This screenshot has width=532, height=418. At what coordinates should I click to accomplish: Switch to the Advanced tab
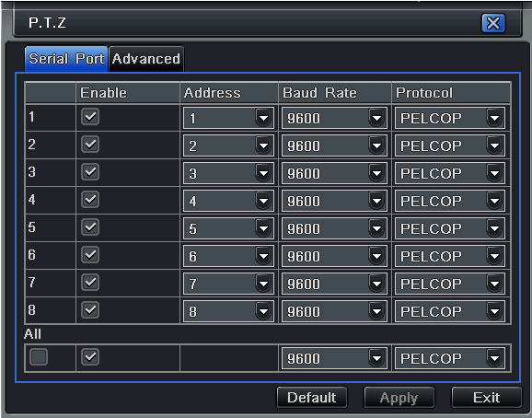pyautogui.click(x=146, y=59)
